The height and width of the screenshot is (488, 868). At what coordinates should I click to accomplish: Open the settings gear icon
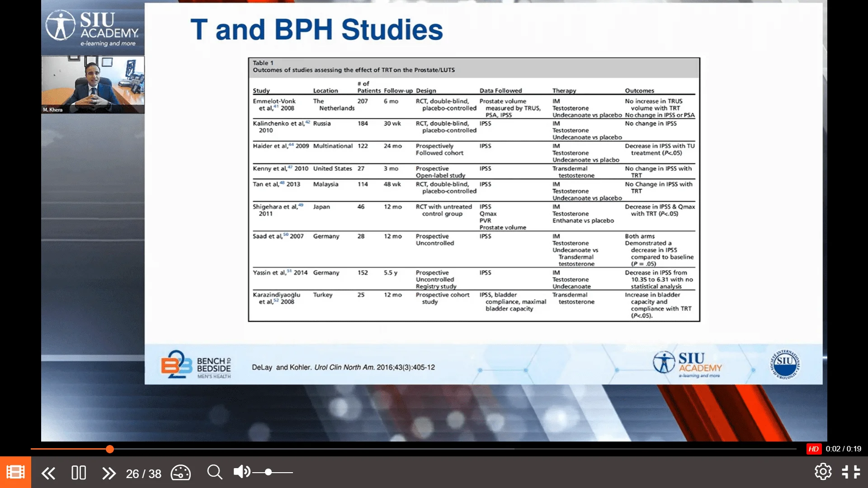[x=823, y=472]
